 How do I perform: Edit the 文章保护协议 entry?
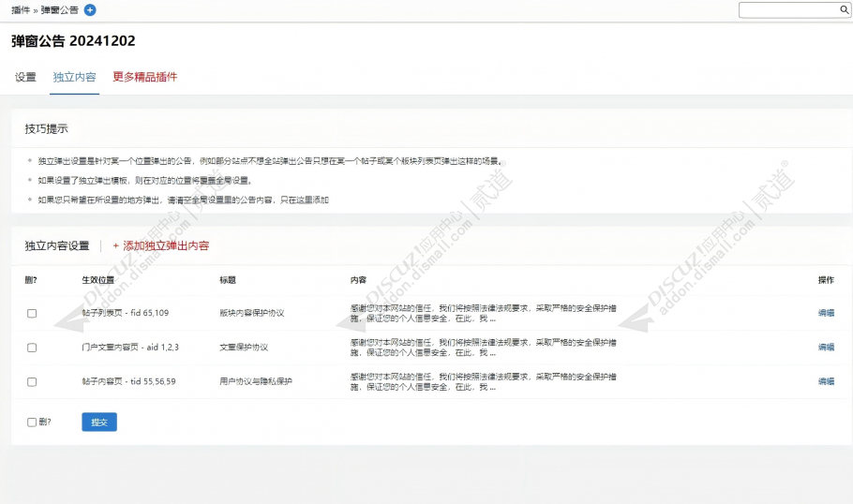[x=826, y=347]
